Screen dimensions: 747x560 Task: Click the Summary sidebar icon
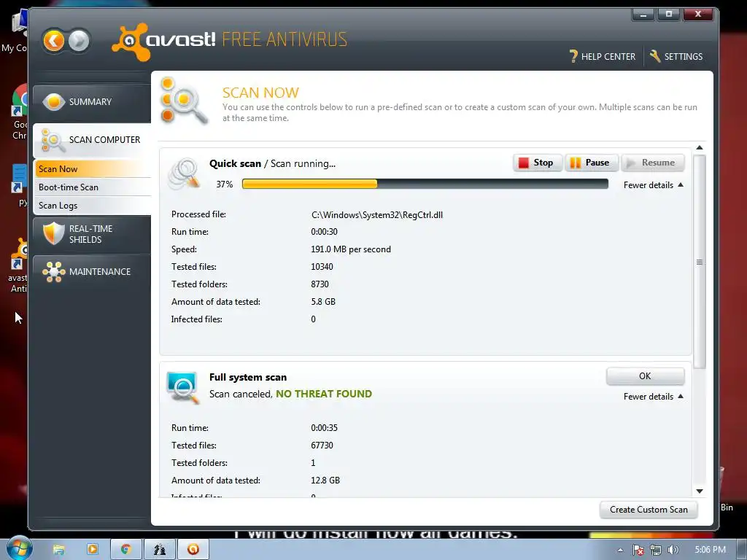(54, 101)
